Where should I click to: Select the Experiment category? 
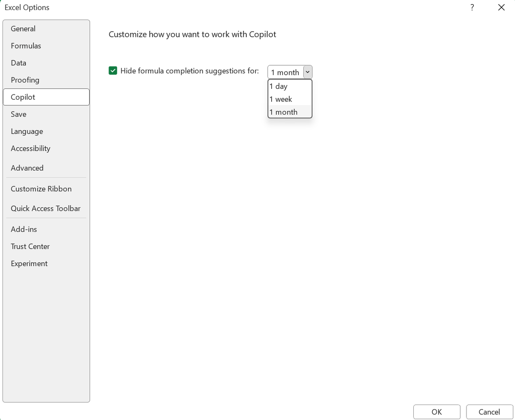46,264
